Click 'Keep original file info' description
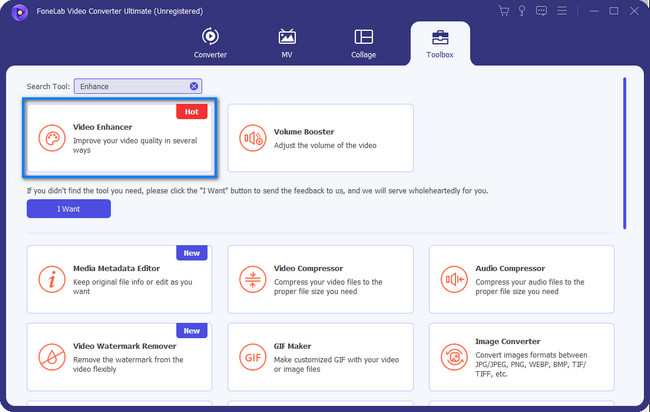The height and width of the screenshot is (412, 650). pyautogui.click(x=133, y=286)
